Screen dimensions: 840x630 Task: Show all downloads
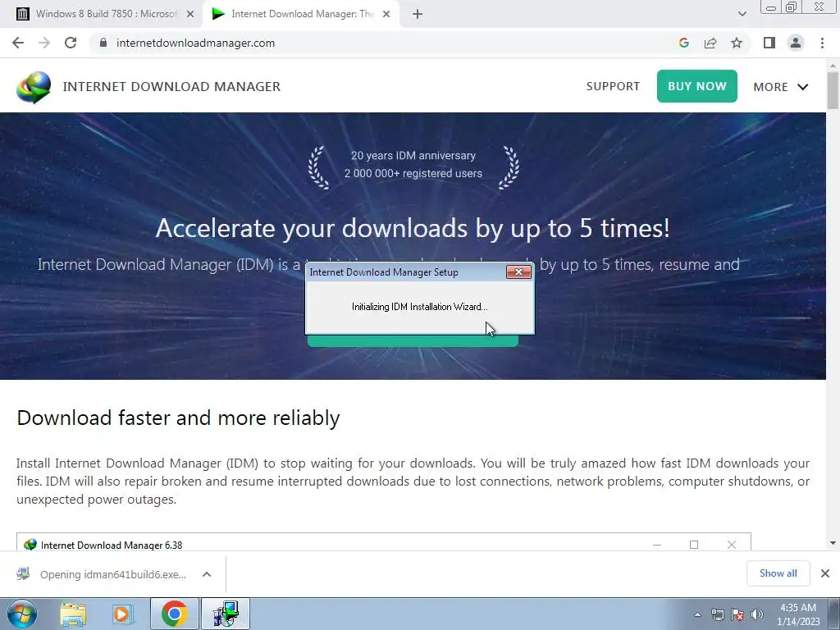coord(778,573)
